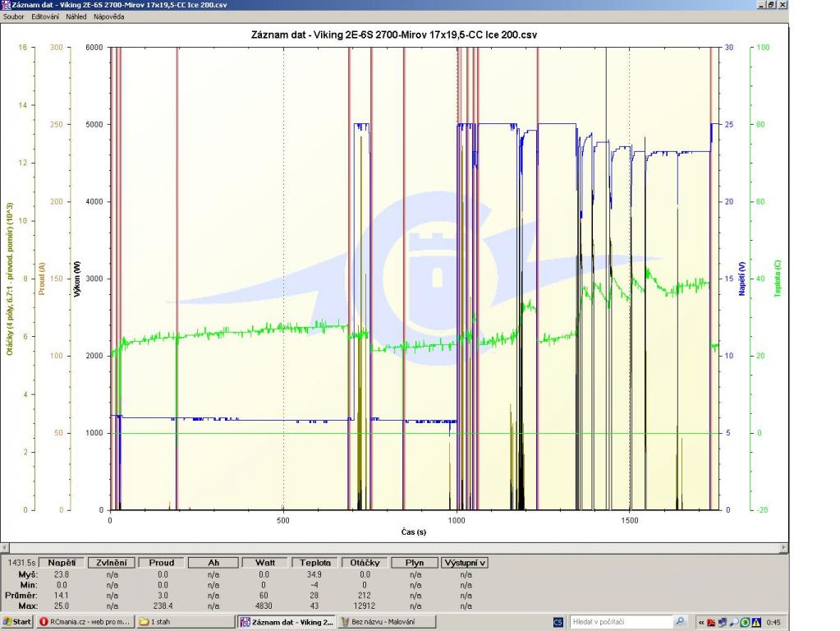Toggle the Proud data series button
Screen dimensions: 840x631
click(x=161, y=563)
